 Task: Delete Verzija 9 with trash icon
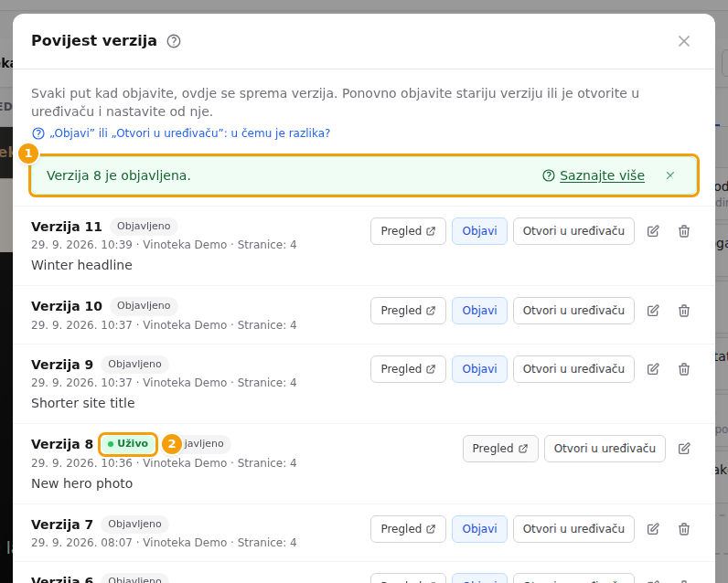point(683,369)
